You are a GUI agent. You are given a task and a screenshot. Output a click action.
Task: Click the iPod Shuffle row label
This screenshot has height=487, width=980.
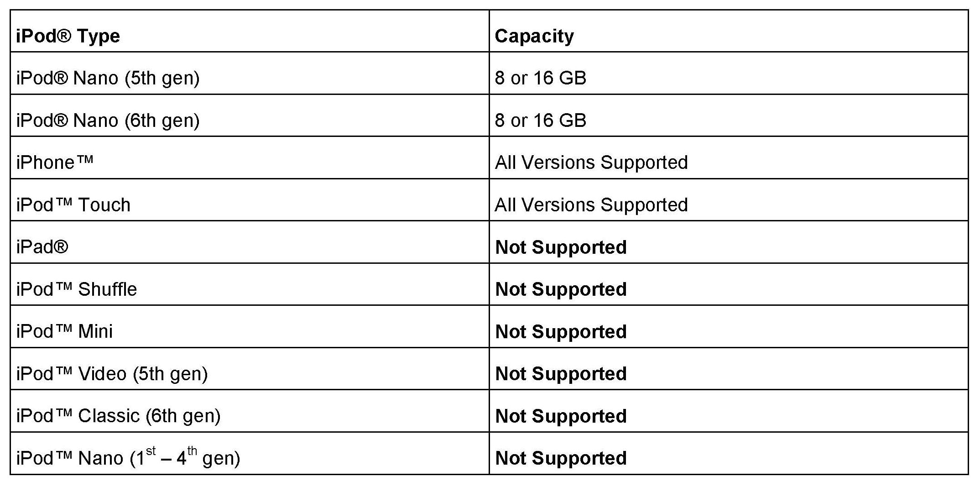[x=76, y=289]
